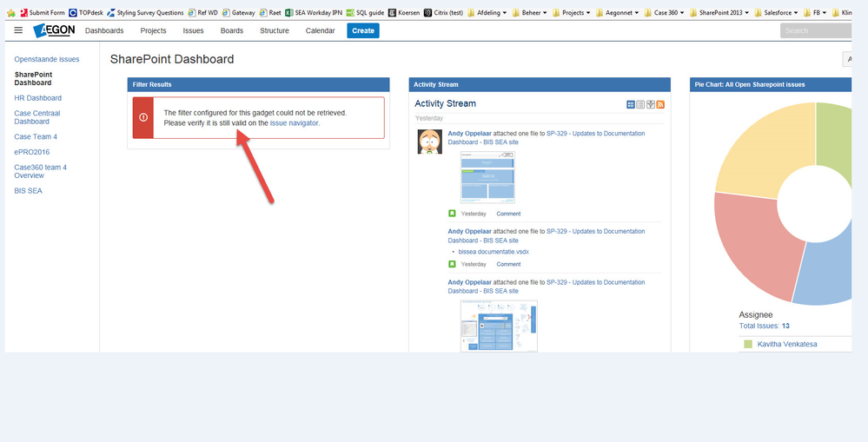Expand the Afdeling bookmarks folder

point(487,13)
